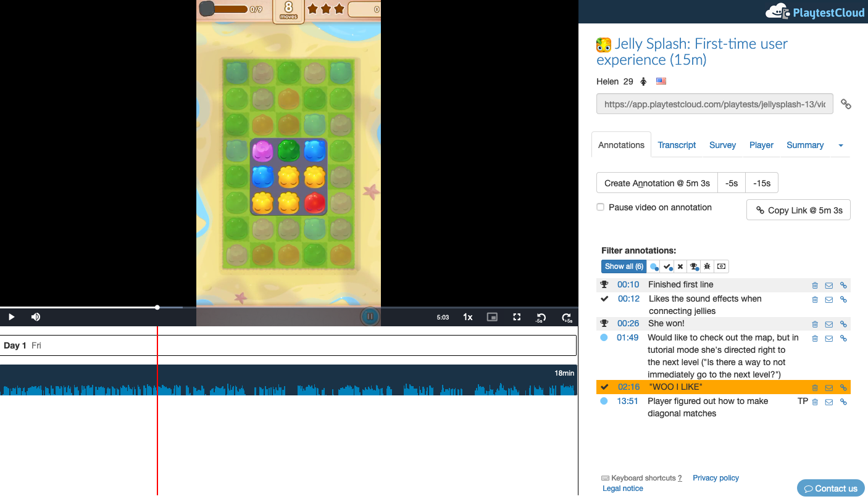The width and height of the screenshot is (868, 499).
Task: Copy the playtest URL link icon
Action: 846,104
